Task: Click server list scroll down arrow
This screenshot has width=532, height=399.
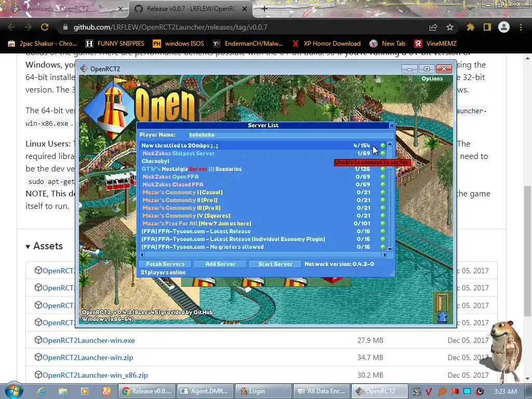Action: 390,249
